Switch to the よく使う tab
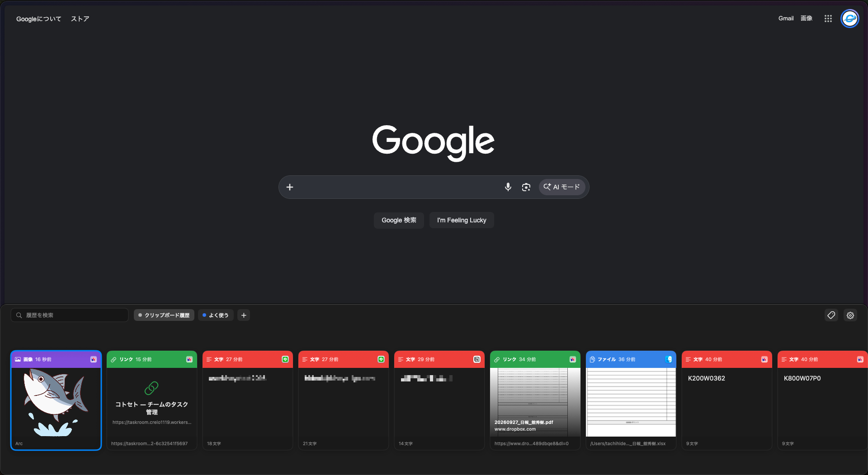 (x=216, y=315)
